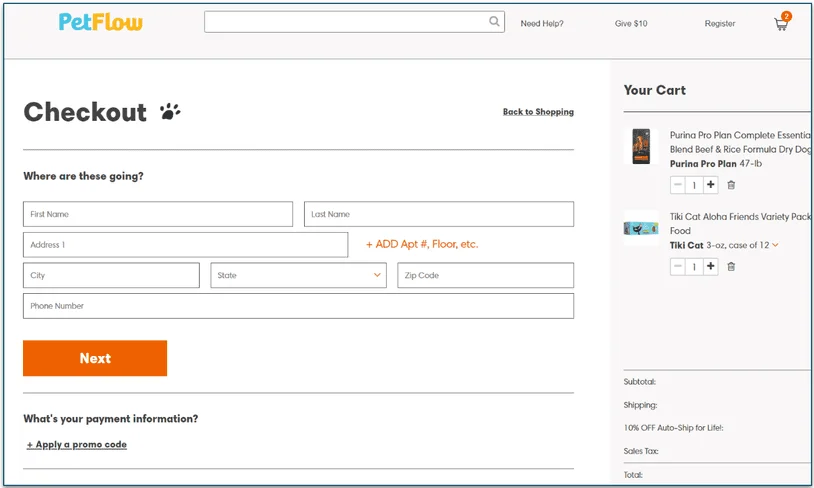Click ADD Apt #, Floor, etc. link
This screenshot has width=814, height=488.
click(x=421, y=244)
